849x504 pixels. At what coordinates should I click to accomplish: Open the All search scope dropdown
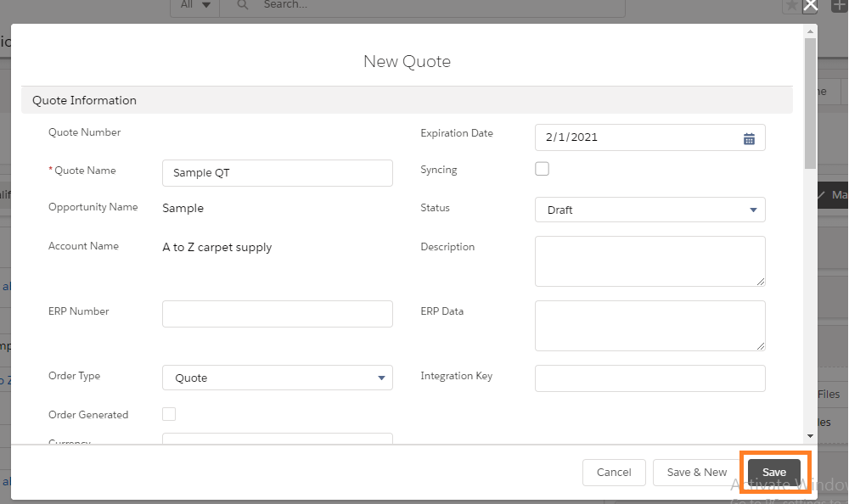[195, 5]
